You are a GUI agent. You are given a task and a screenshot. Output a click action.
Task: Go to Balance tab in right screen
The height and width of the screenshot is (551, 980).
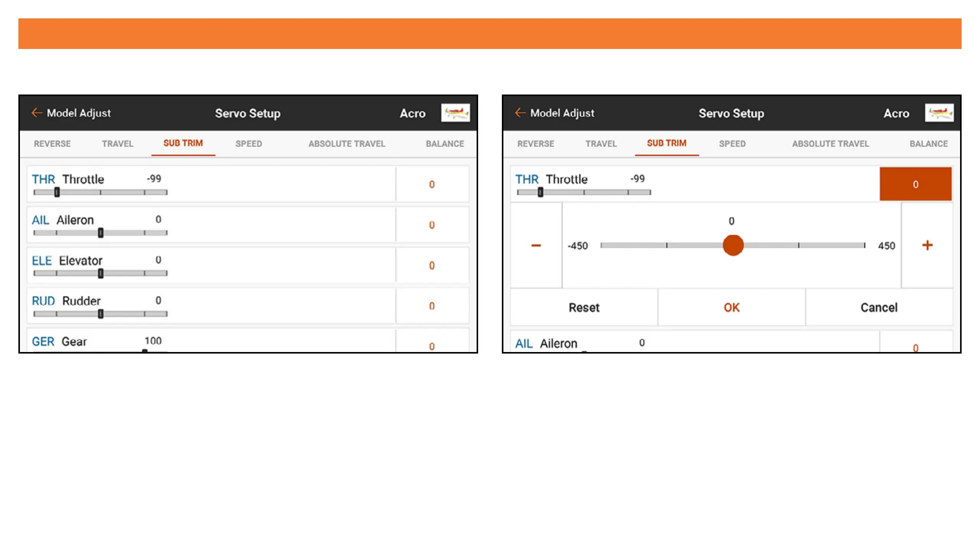click(928, 144)
